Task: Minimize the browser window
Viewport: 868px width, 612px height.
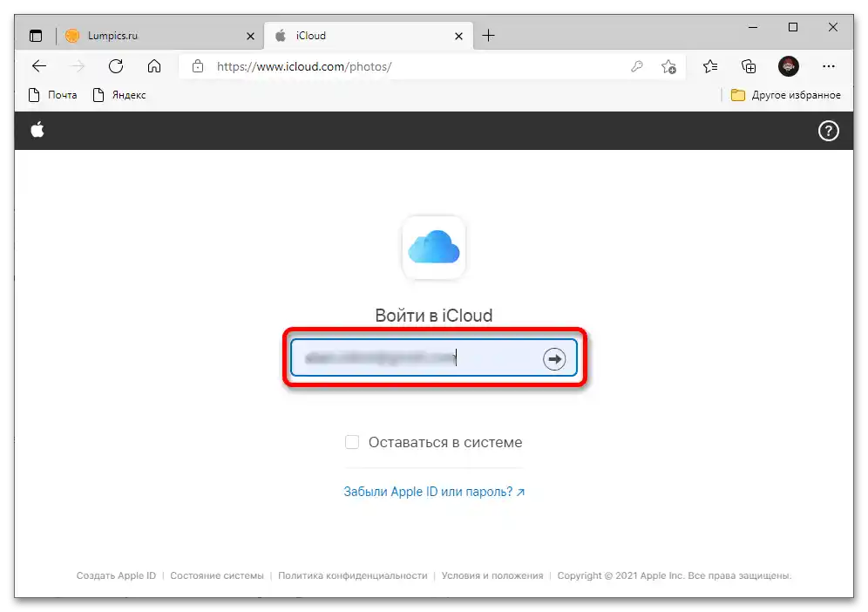Action: tap(752, 27)
